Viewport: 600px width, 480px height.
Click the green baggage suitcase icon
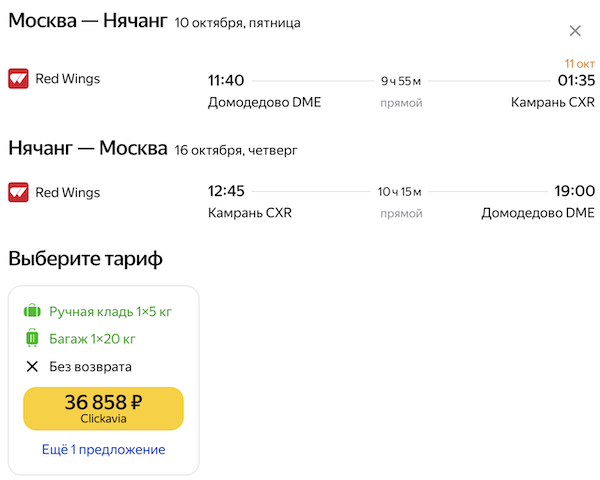32,339
